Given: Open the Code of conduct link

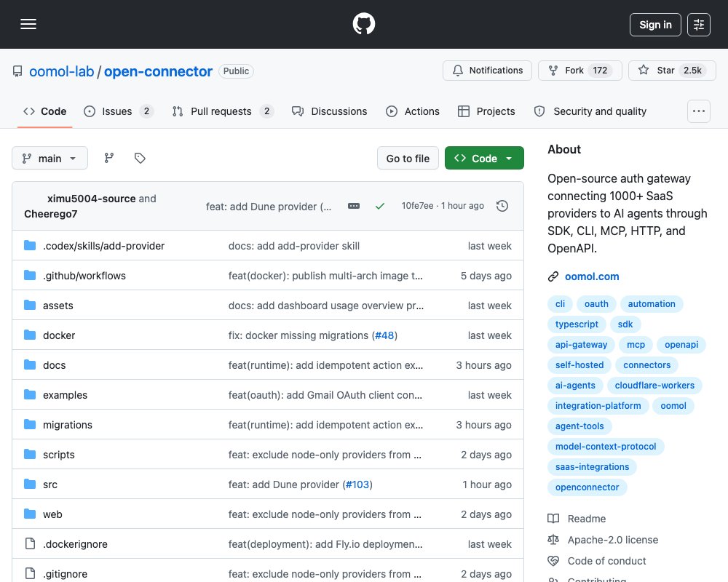Looking at the screenshot, I should point(606,561).
